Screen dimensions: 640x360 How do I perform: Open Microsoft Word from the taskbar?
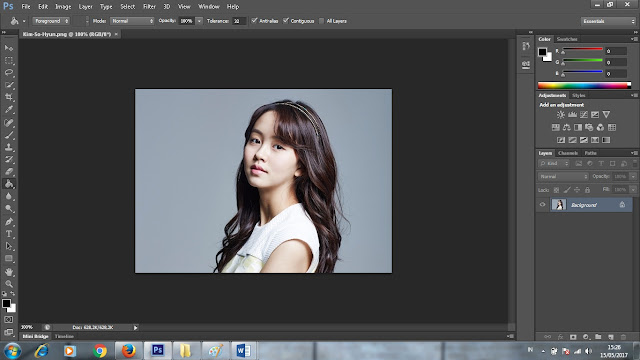[x=243, y=351]
